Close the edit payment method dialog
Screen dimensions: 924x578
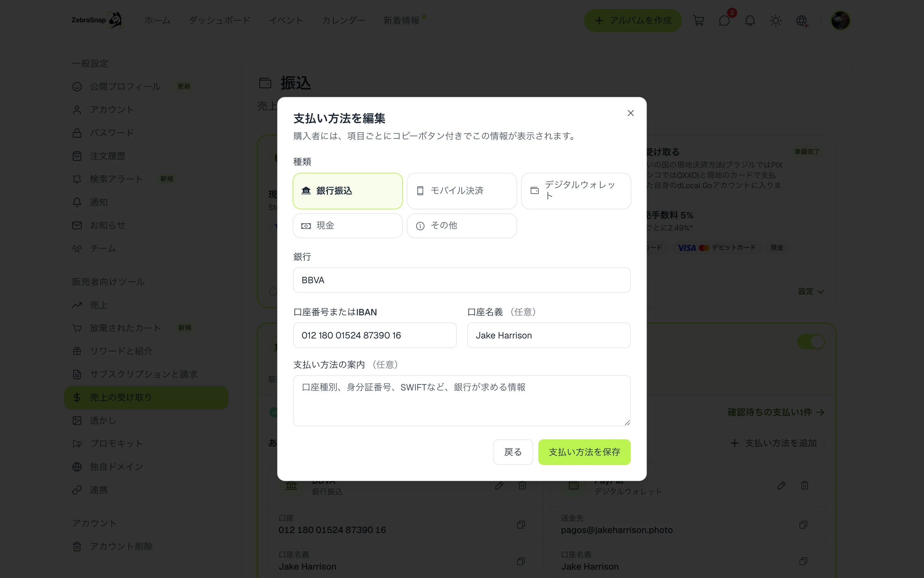pos(630,113)
